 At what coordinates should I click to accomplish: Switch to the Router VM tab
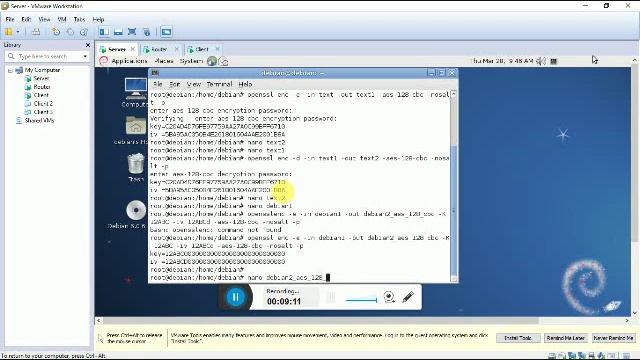click(x=159, y=49)
